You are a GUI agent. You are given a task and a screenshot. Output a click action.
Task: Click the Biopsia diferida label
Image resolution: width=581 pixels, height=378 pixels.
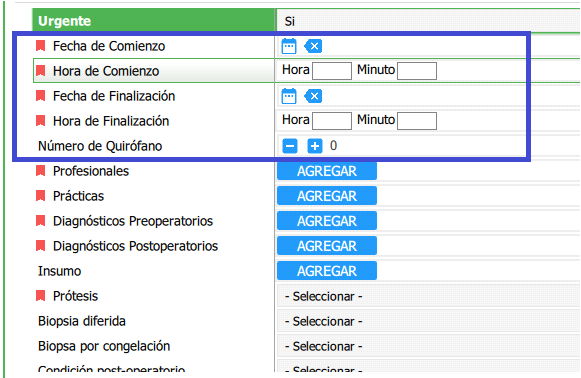click(82, 321)
